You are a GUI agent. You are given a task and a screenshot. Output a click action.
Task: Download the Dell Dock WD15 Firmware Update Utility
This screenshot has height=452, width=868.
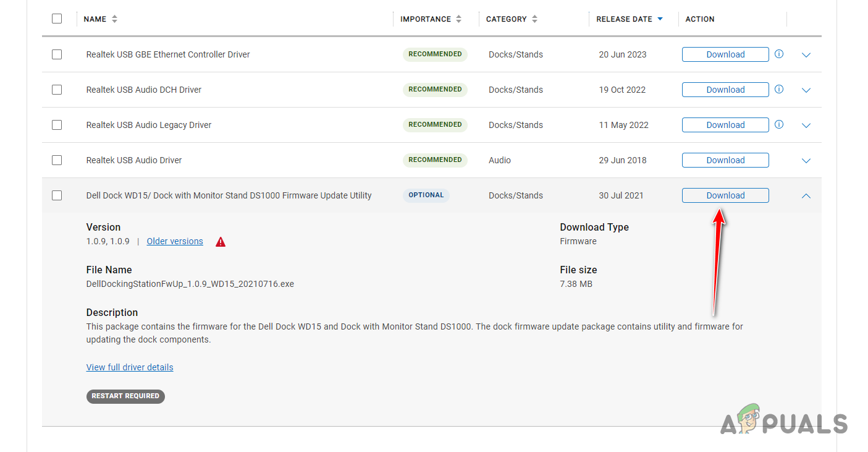pyautogui.click(x=725, y=195)
